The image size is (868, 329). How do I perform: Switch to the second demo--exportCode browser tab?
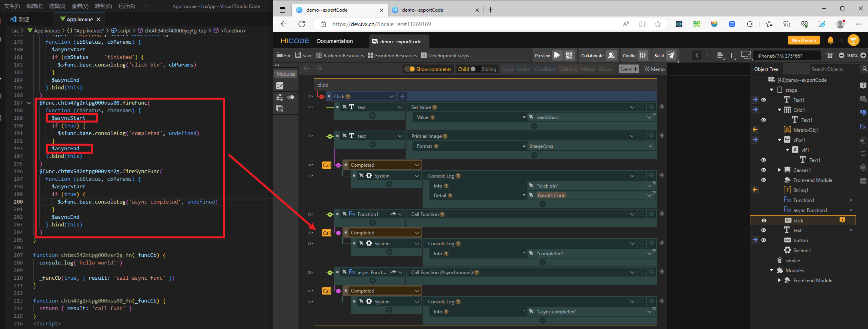(x=435, y=10)
